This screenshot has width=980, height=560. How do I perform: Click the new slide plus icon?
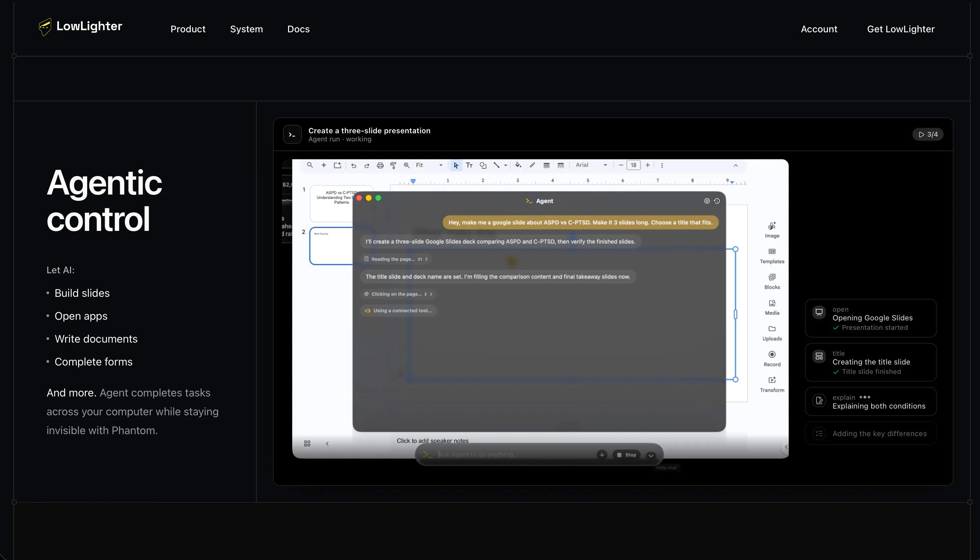click(324, 165)
